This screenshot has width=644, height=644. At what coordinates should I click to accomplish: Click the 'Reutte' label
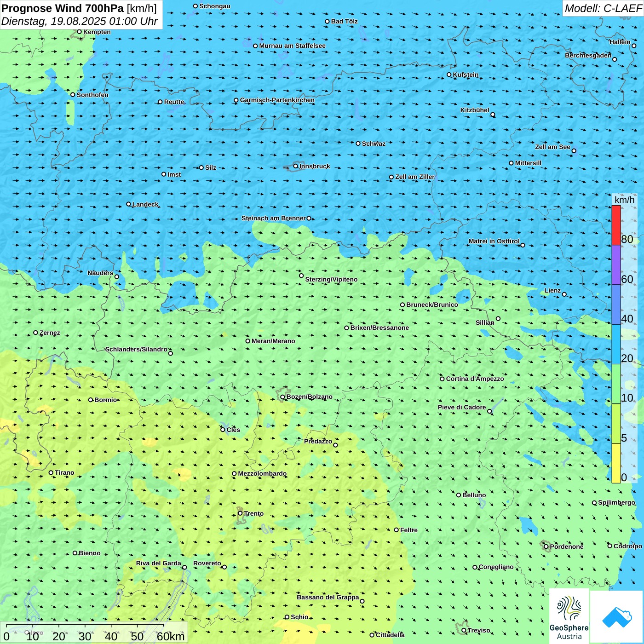pos(174,102)
